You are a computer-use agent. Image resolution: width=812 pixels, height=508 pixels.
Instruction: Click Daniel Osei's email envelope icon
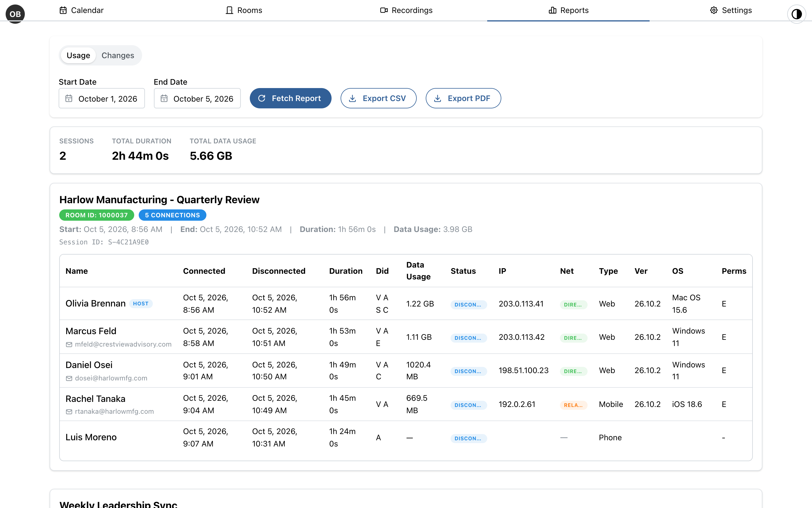[x=69, y=378]
